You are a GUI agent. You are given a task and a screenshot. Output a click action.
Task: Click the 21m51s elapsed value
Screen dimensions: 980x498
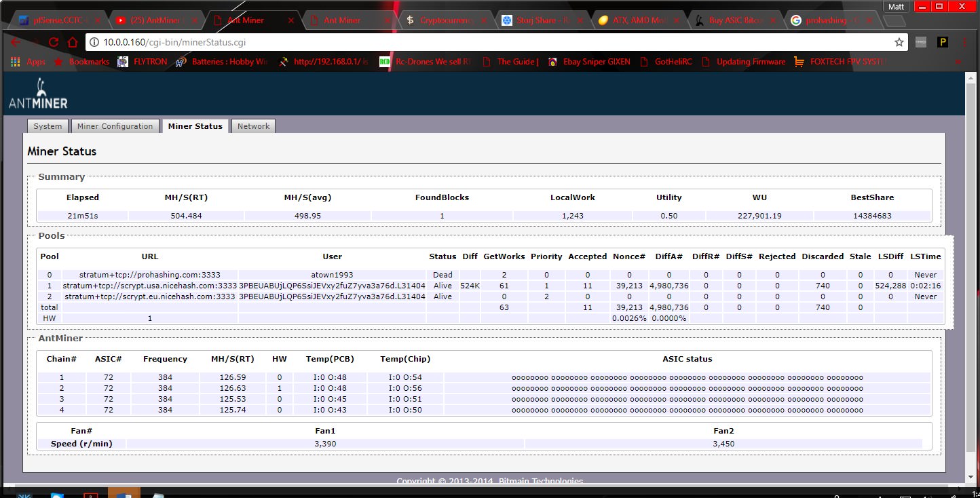coord(83,216)
